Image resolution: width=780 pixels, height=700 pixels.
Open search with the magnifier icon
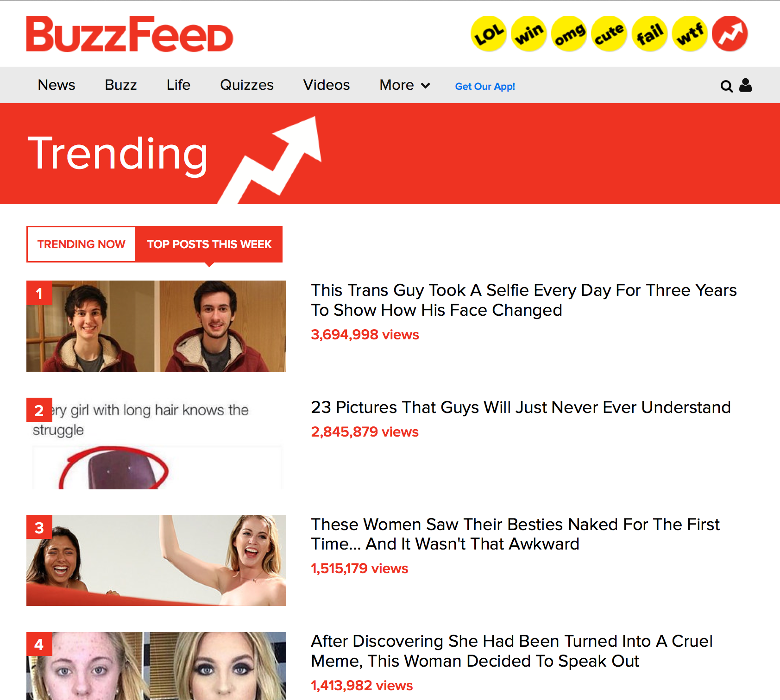[726, 86]
